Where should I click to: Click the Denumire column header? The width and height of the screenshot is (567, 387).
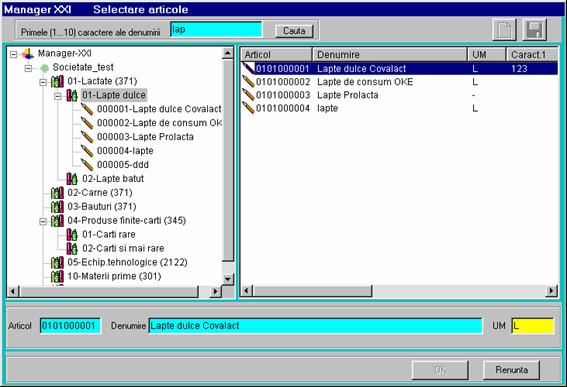(390, 55)
